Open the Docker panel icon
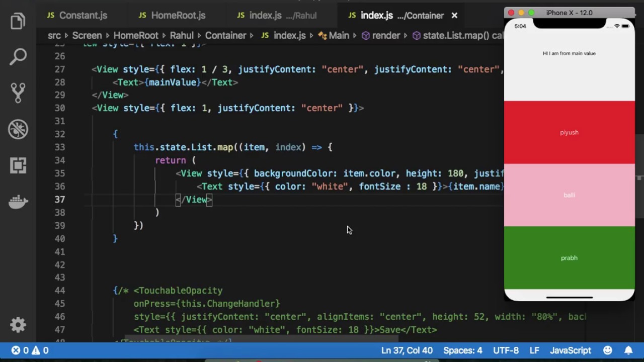 (x=18, y=202)
